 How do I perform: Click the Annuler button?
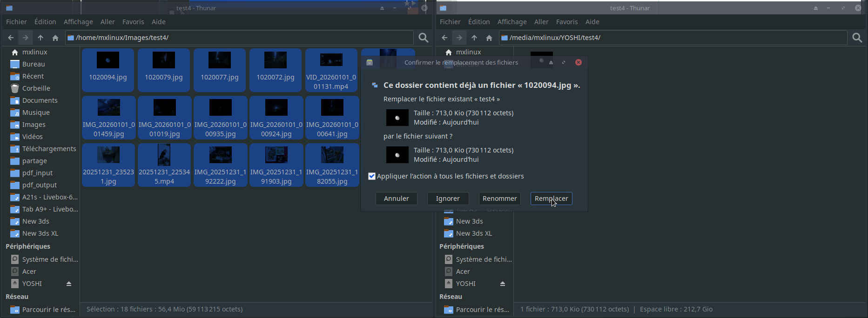click(x=396, y=199)
